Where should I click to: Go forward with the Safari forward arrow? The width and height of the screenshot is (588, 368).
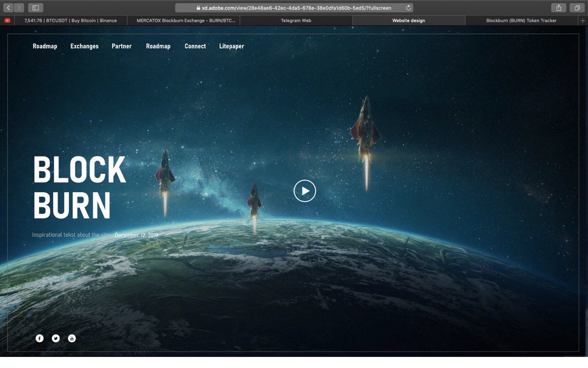point(19,8)
